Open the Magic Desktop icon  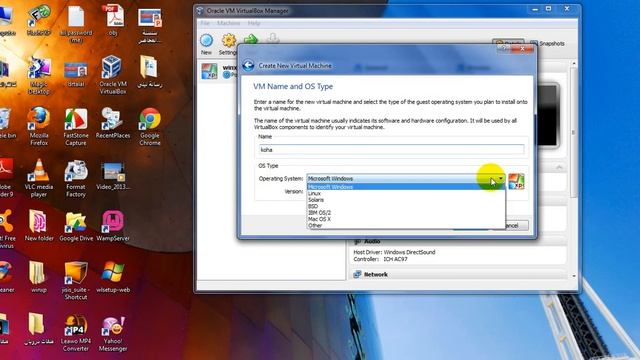click(x=39, y=67)
